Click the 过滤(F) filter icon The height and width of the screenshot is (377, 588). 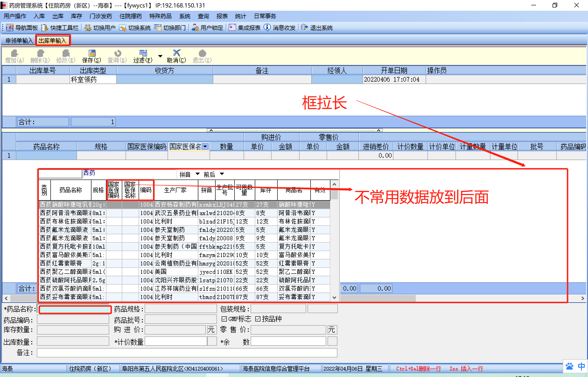pos(143,53)
